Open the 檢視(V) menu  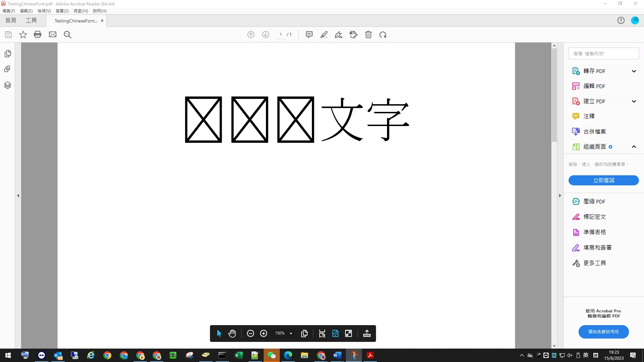point(44,11)
